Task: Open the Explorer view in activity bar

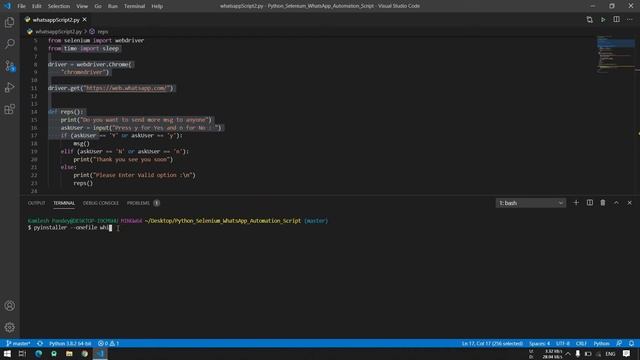Action: (x=9, y=22)
